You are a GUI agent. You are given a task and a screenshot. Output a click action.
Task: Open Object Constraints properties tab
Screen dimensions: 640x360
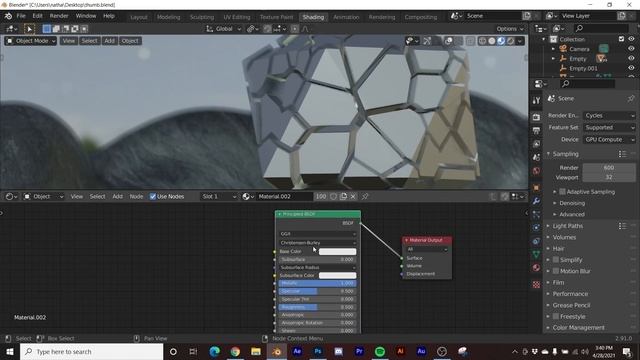point(536,241)
